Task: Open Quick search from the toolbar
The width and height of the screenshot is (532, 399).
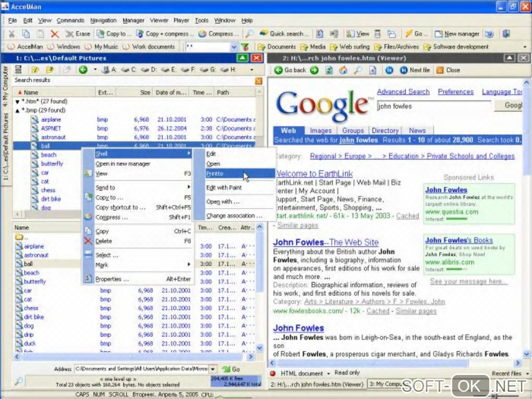Action: (284, 33)
